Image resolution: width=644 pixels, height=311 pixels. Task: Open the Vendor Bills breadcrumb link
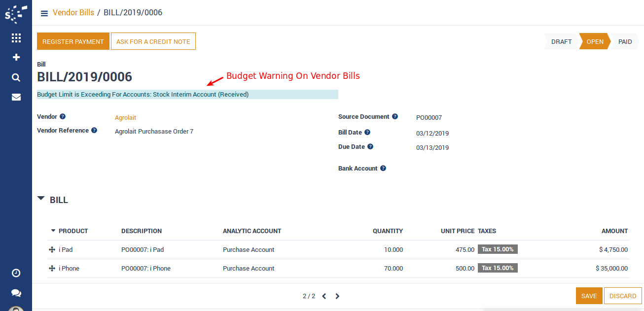[x=73, y=13]
